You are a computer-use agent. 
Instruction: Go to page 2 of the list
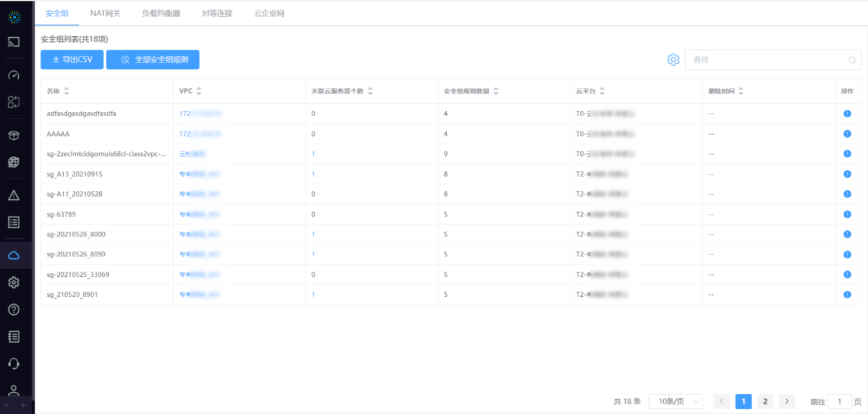point(765,401)
